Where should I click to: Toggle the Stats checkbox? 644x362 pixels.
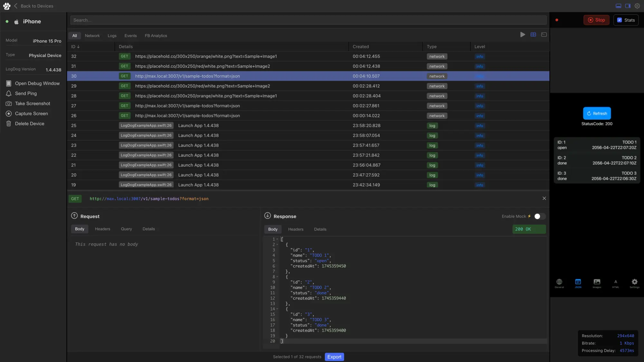coord(620,20)
